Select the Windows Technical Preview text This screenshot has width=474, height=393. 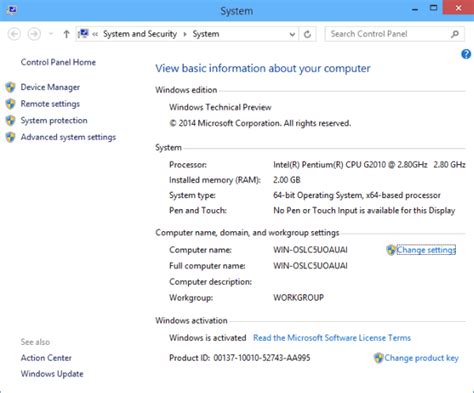tap(220, 107)
